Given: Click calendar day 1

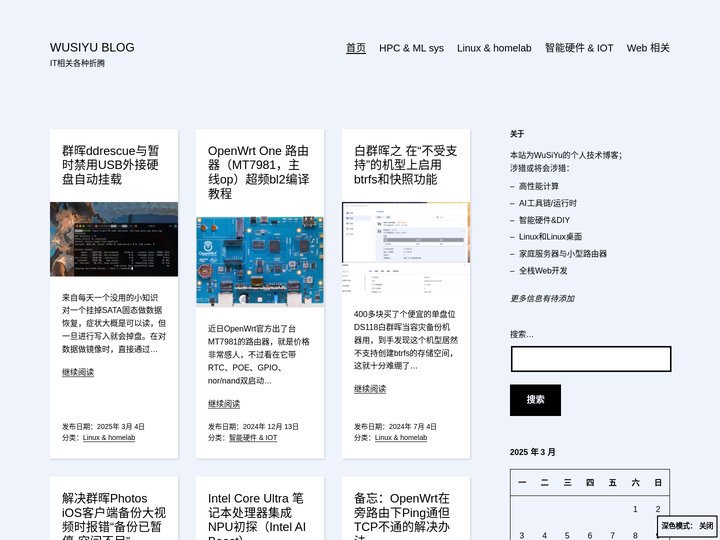Looking at the screenshot, I should pos(636,509).
